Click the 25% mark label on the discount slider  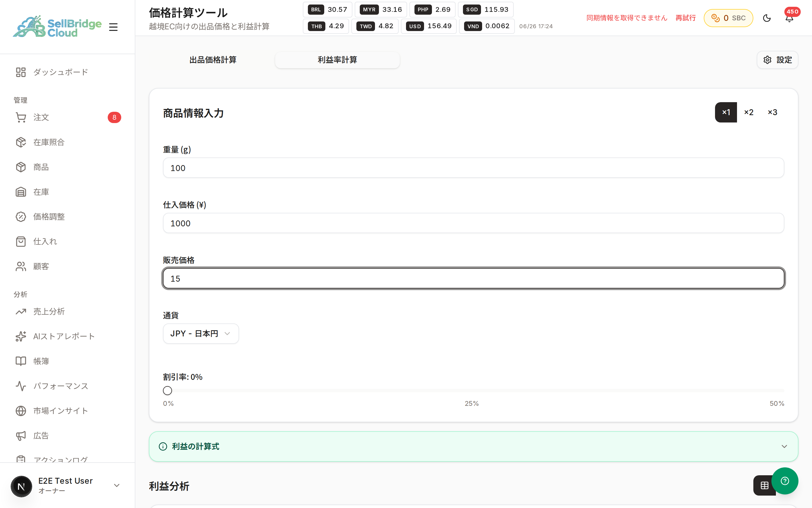(x=471, y=404)
